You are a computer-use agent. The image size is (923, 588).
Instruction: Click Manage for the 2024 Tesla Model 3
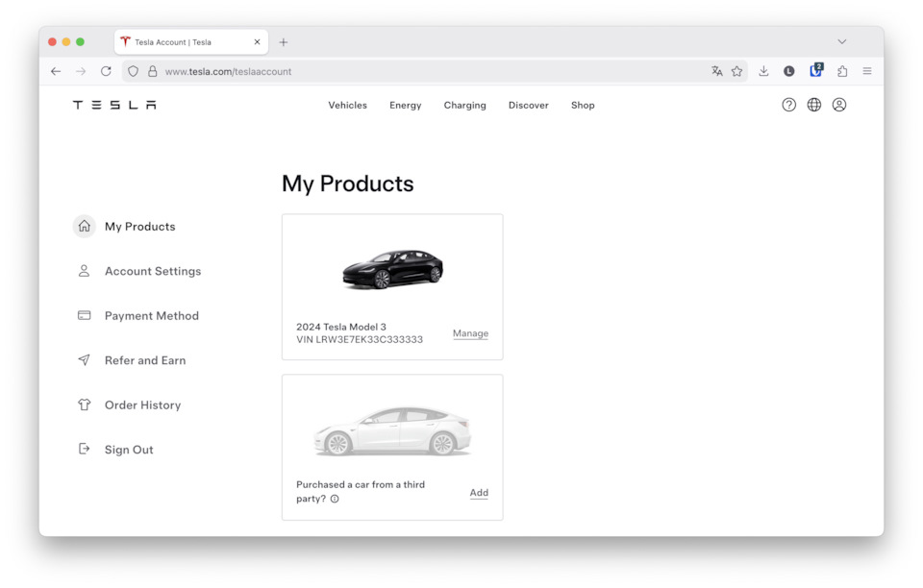[x=470, y=333]
